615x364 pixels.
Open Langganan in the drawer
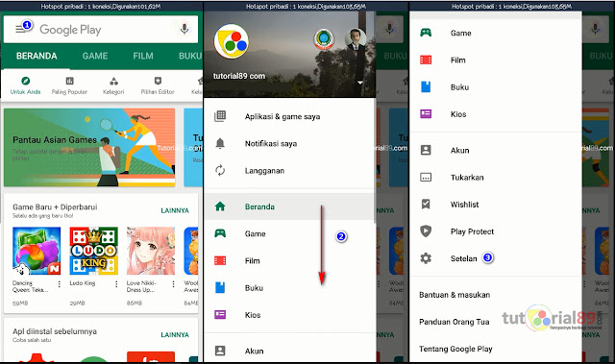[x=289, y=170]
